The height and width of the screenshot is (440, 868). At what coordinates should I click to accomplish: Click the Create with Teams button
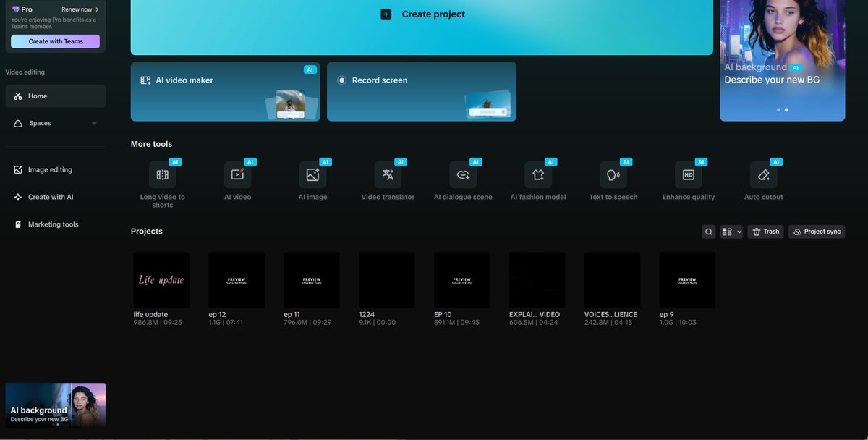coord(56,41)
